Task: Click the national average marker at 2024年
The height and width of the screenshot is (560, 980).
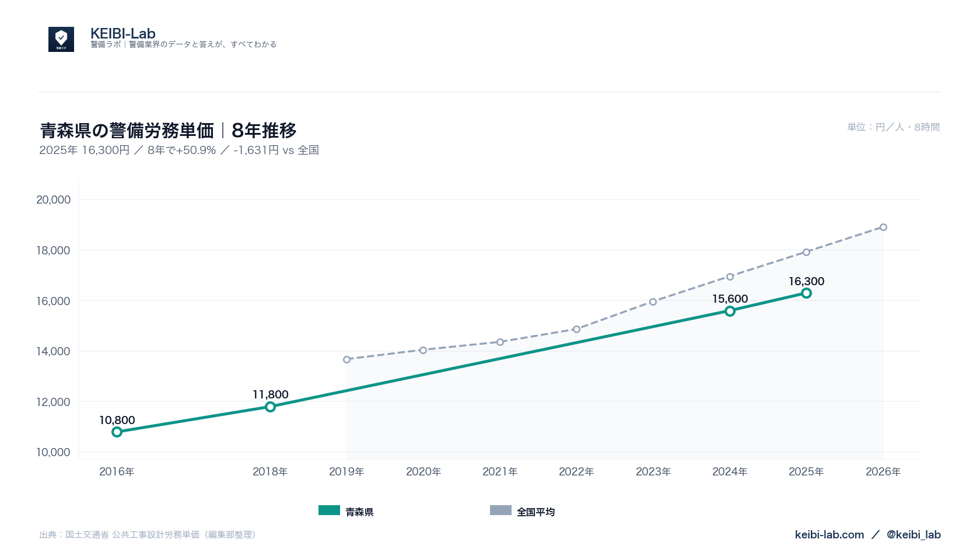Action: (x=730, y=276)
